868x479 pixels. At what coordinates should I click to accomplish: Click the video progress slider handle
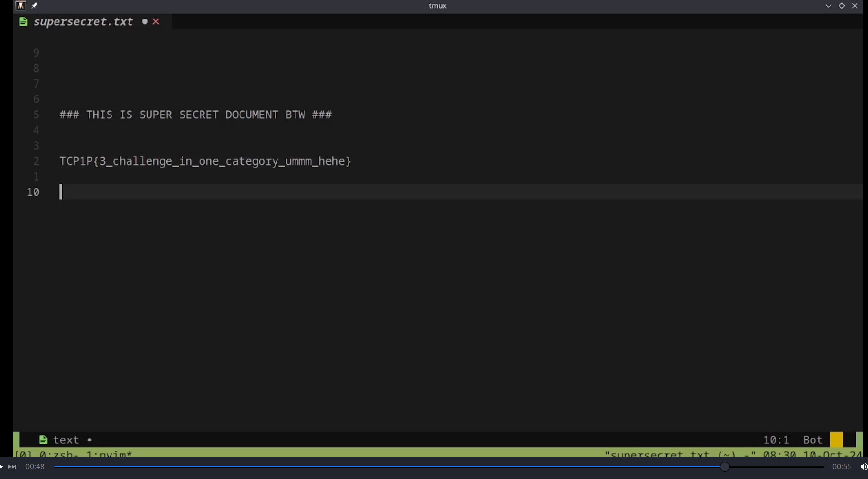pos(725,467)
